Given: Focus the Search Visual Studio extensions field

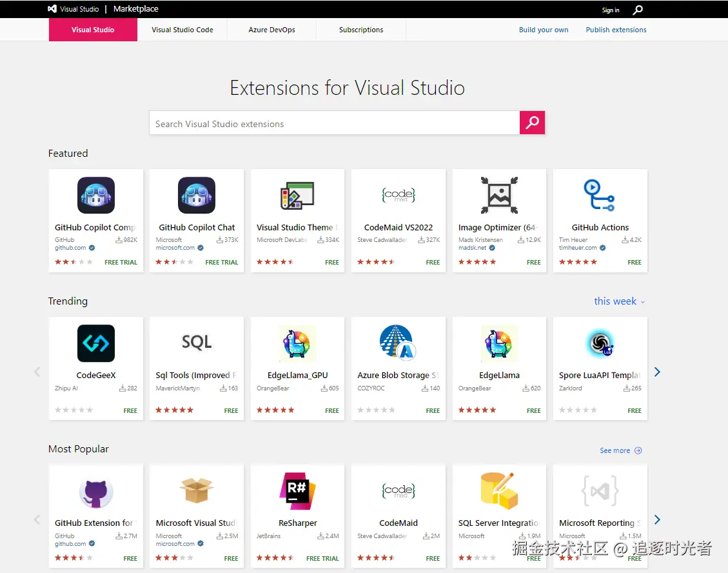Looking at the screenshot, I should point(334,123).
